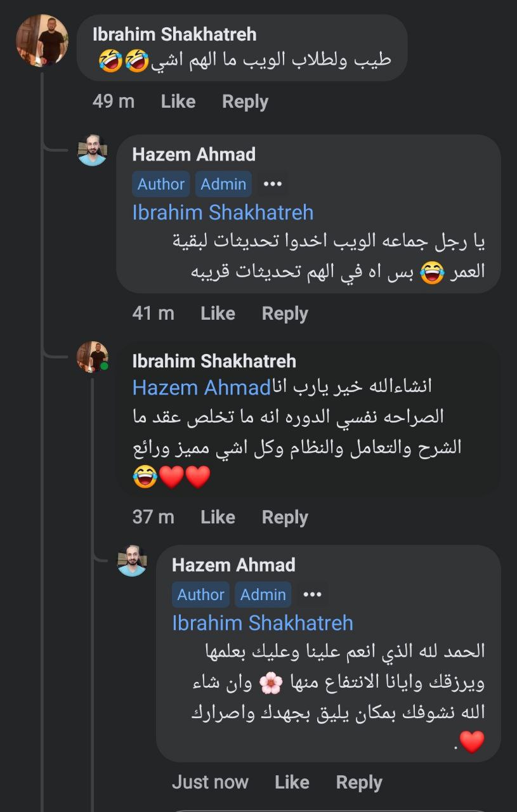Reply to the 49 m comment

(x=245, y=101)
